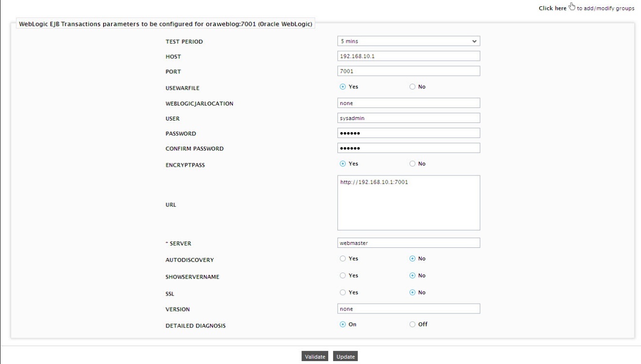This screenshot has width=641, height=364.
Task: Select No for ENCRYPTPASS
Action: [x=412, y=164]
